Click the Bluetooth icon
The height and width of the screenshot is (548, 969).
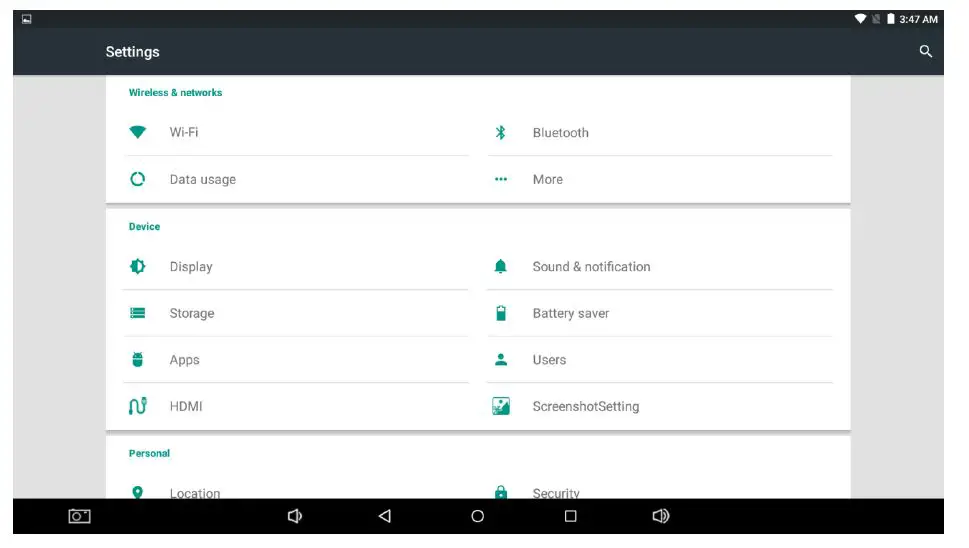coord(501,132)
